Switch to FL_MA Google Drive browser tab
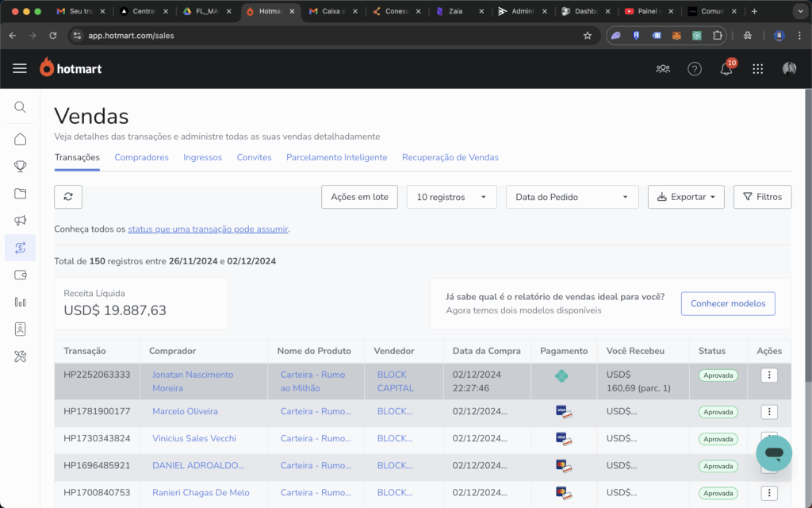This screenshot has width=812, height=508. 206,11
